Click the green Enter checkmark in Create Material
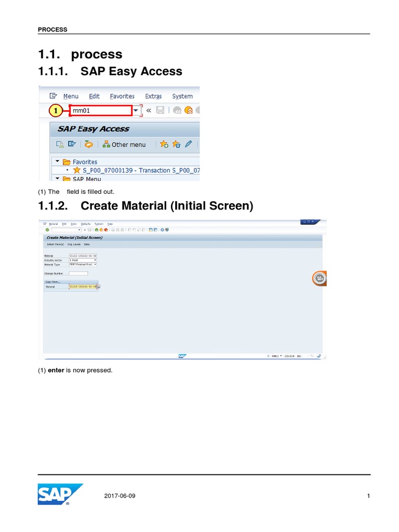Image resolution: width=399 pixels, height=532 pixels. click(x=47, y=230)
